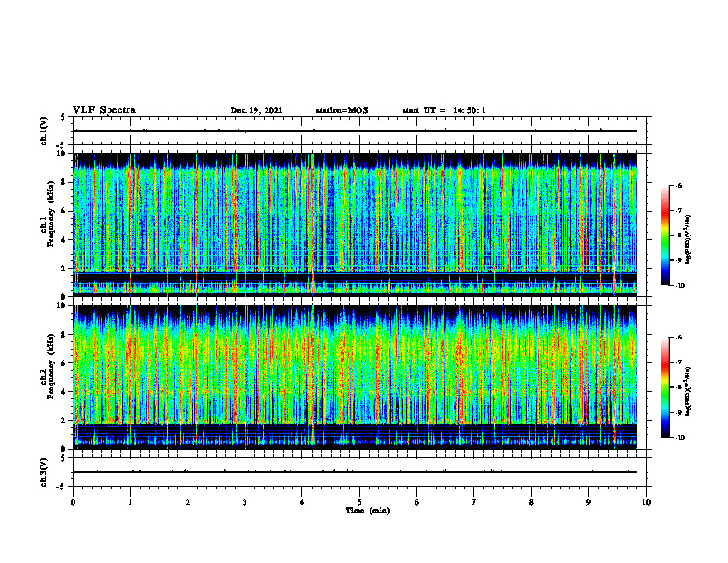Click the ch.1 frequency axis "10" tick label
Screen dimensions: 728x563
tap(61, 154)
